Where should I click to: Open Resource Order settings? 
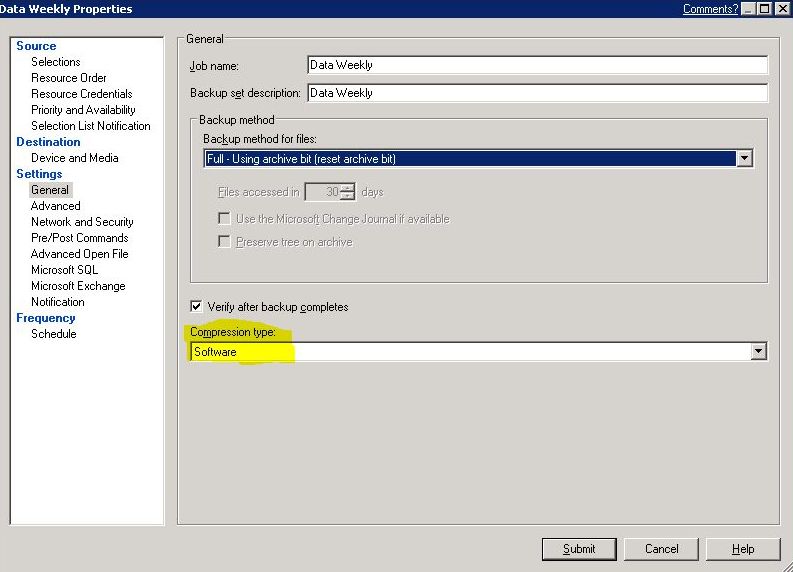pyautogui.click(x=69, y=78)
